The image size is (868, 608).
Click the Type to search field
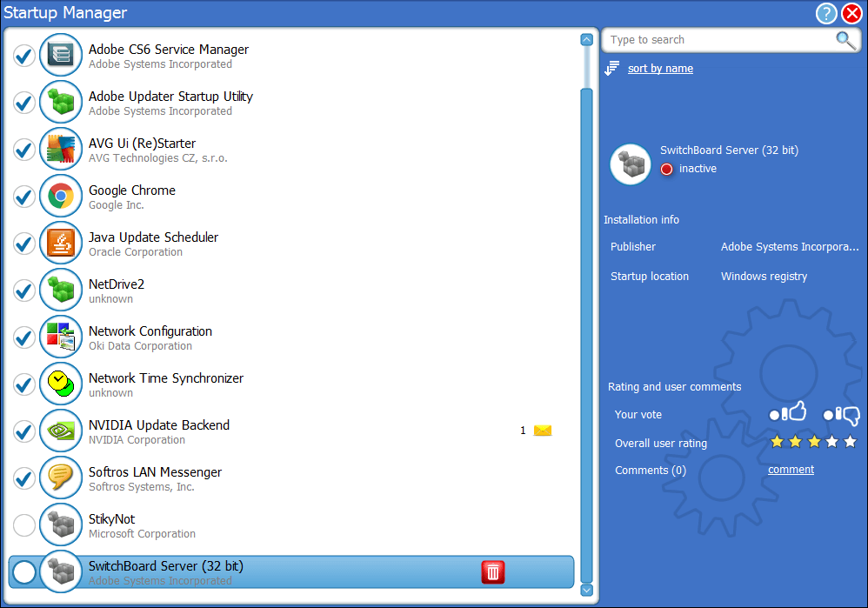718,40
